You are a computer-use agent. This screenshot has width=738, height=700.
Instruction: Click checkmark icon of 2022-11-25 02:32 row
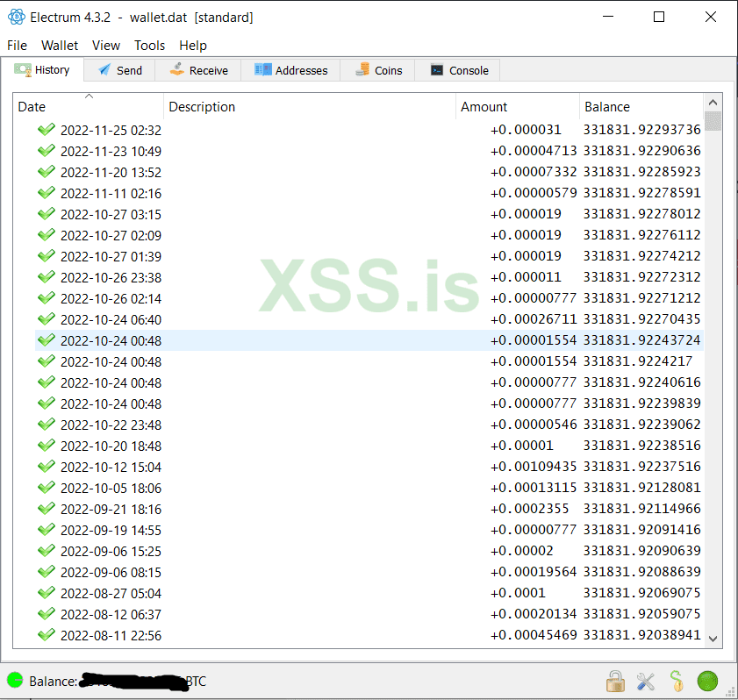[47, 129]
